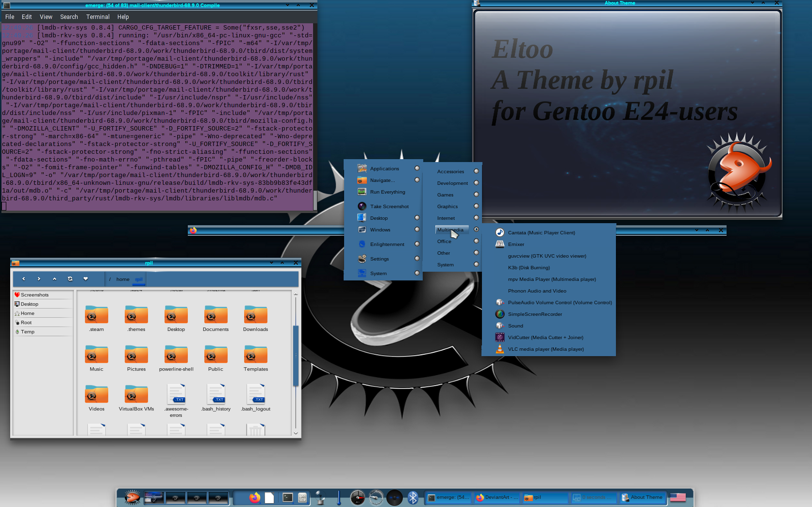Expand the Applications submenu arrow
The width and height of the screenshot is (812, 507).
coord(417,168)
